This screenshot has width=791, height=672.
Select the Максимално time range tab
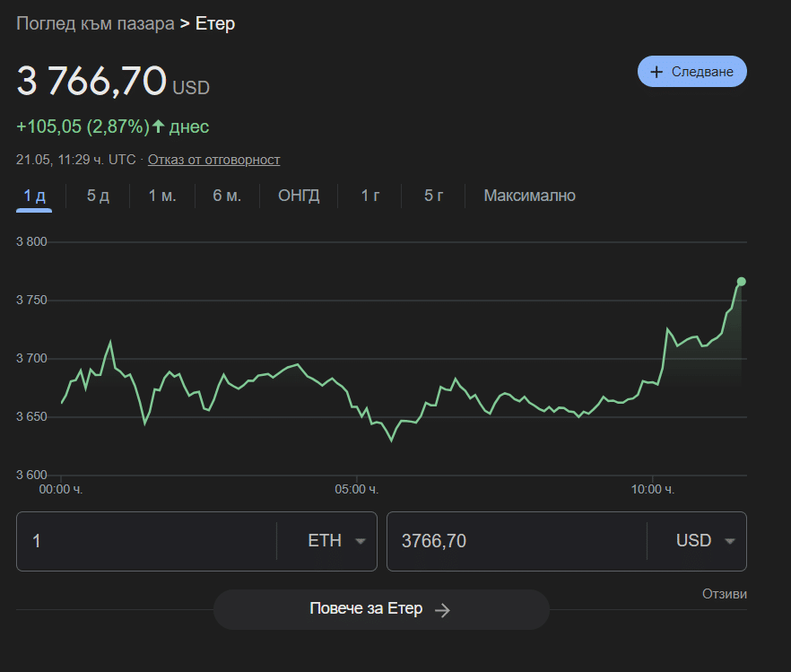[530, 196]
